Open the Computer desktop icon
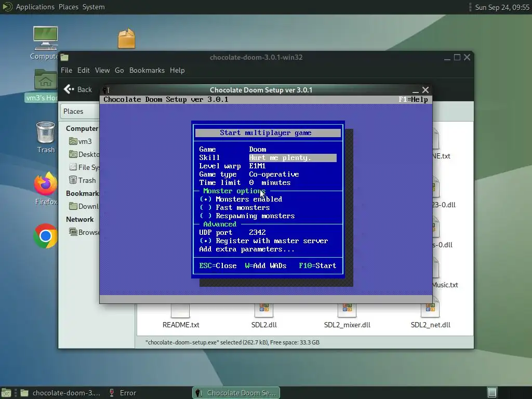This screenshot has width=532, height=399. click(x=45, y=38)
